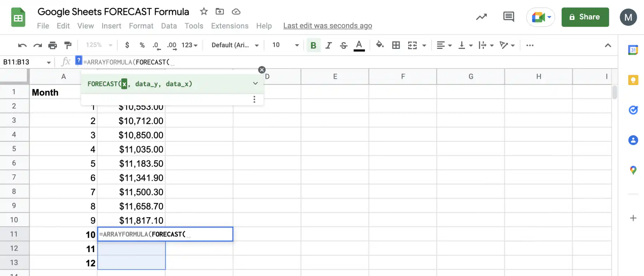Move document using folder icon

220,12
